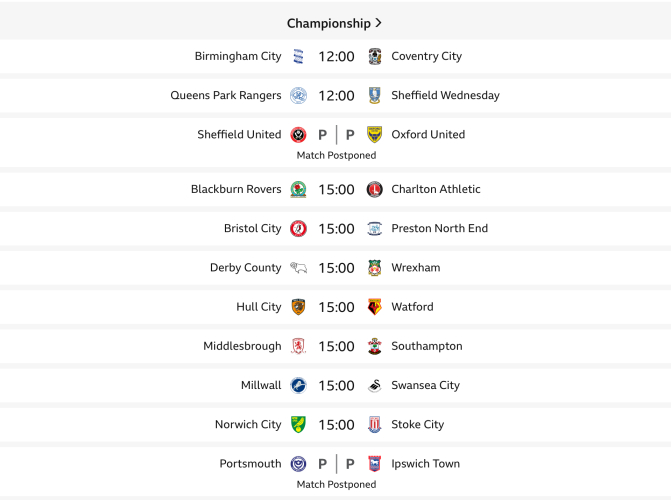Image resolution: width=671 pixels, height=500 pixels.
Task: Click the Coventry City club badge
Action: pos(375,57)
